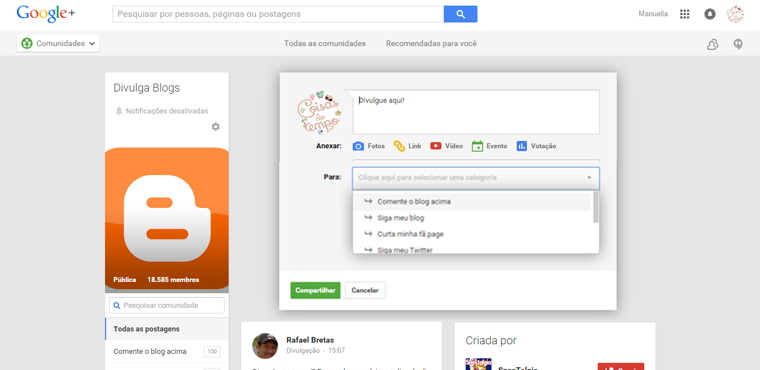Click the blue search magnifier button
760x370 pixels.
[x=460, y=14]
